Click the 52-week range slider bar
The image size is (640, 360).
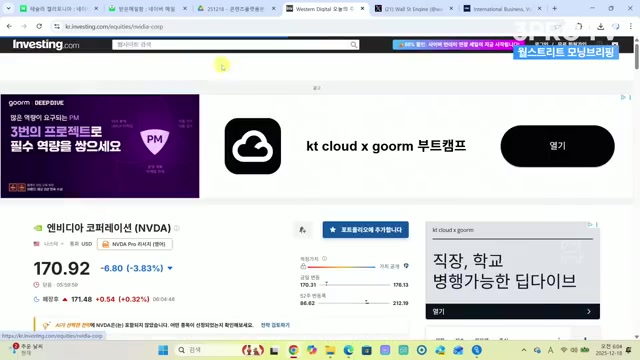(353, 303)
